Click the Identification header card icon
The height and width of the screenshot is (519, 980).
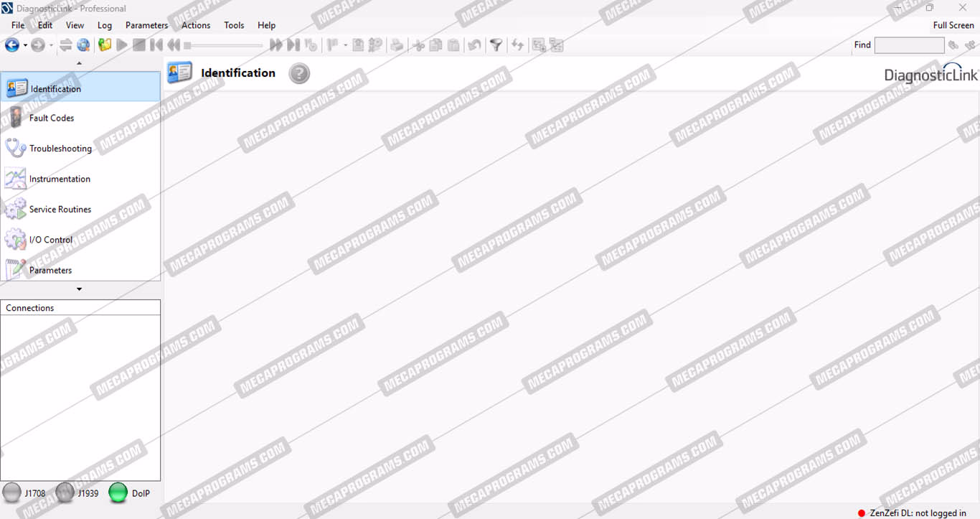(179, 73)
